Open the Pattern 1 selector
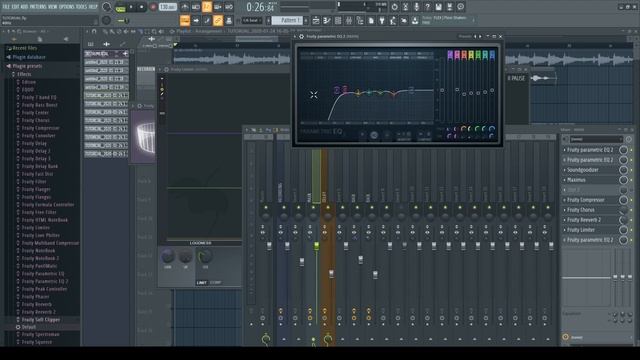This screenshot has height=360, width=640. (287, 20)
